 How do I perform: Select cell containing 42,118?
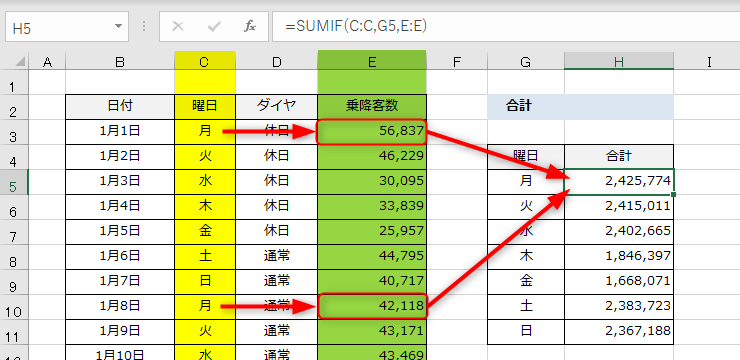point(372,307)
